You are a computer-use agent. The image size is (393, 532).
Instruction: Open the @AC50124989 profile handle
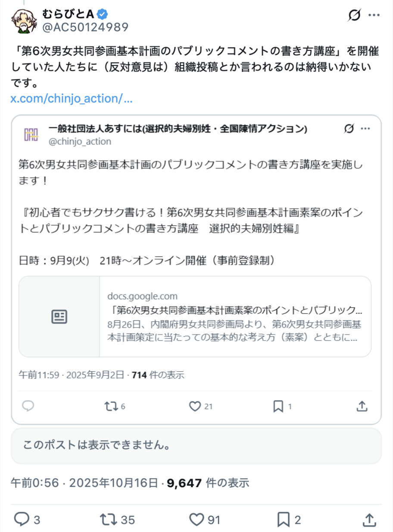(85, 27)
